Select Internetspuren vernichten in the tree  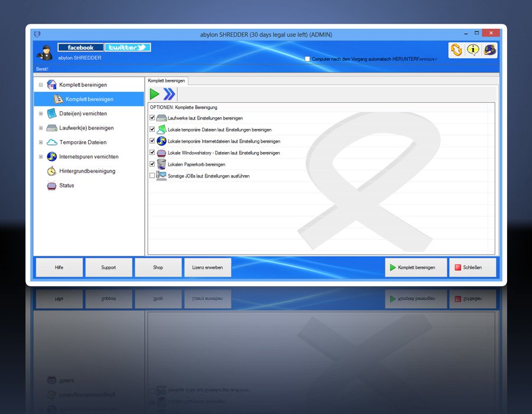89,157
